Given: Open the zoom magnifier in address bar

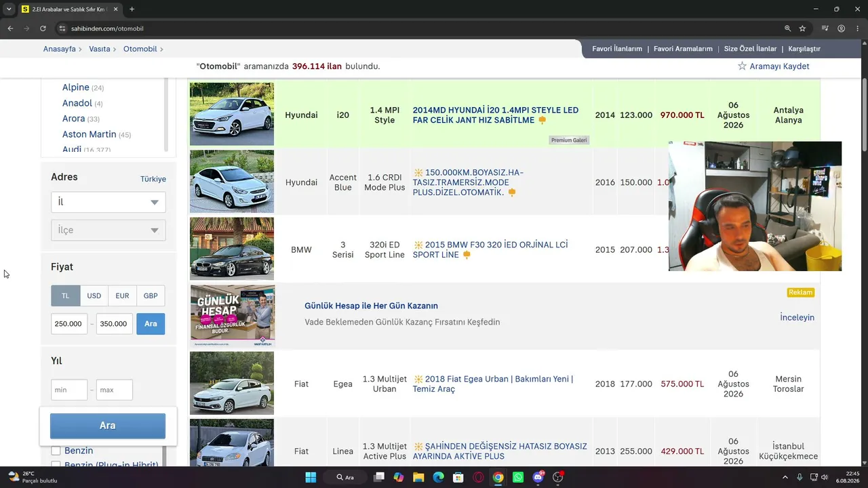Looking at the screenshot, I should (787, 28).
